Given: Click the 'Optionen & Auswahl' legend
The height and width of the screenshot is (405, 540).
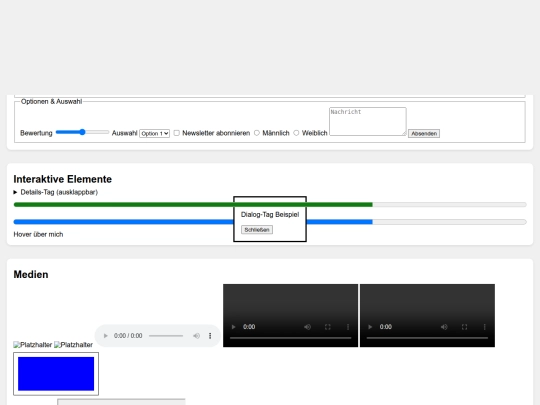Looking at the screenshot, I should (x=52, y=102).
